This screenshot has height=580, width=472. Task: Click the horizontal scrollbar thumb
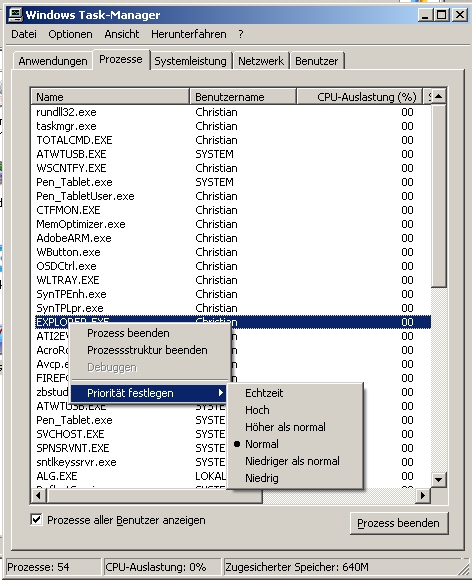click(154, 496)
